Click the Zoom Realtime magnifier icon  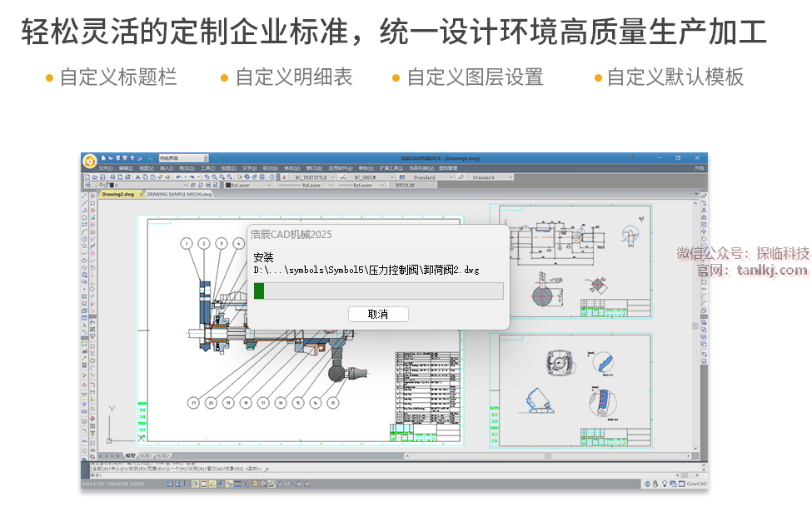click(x=214, y=177)
